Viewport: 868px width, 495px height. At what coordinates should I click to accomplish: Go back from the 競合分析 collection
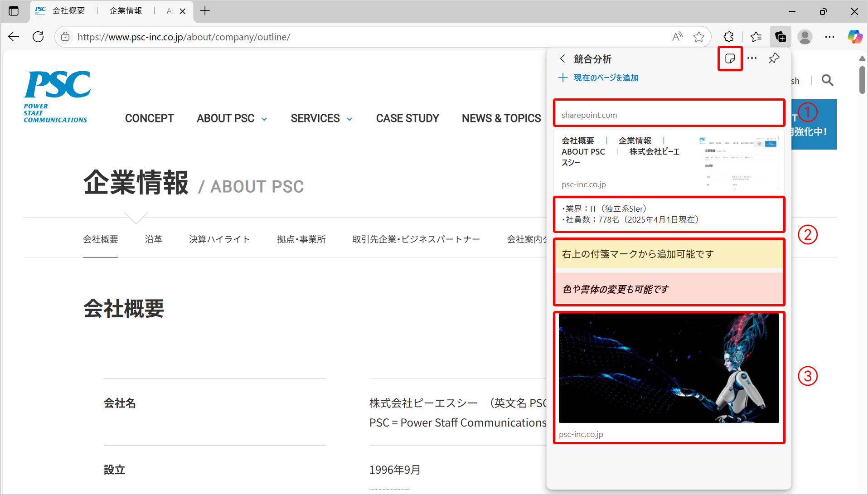point(563,59)
